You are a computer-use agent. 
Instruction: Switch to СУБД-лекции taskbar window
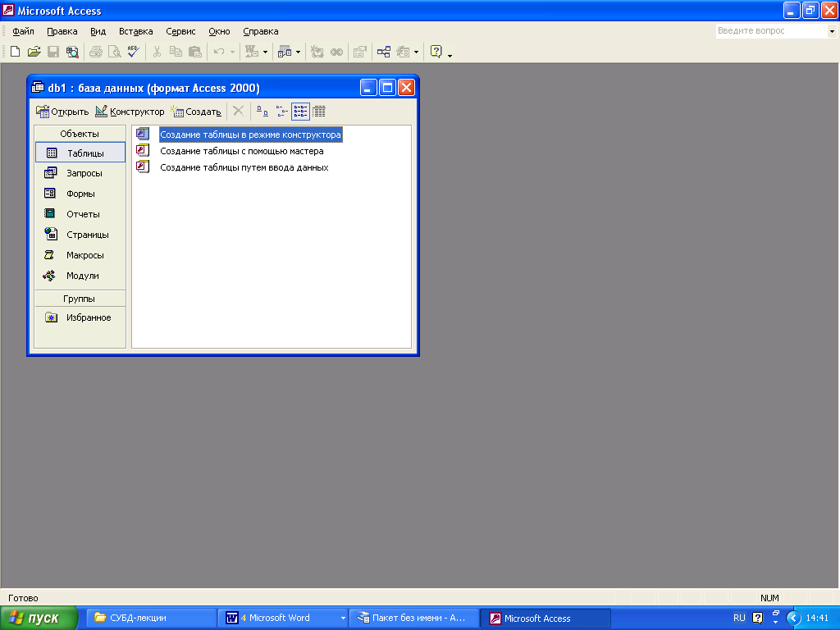click(x=151, y=619)
